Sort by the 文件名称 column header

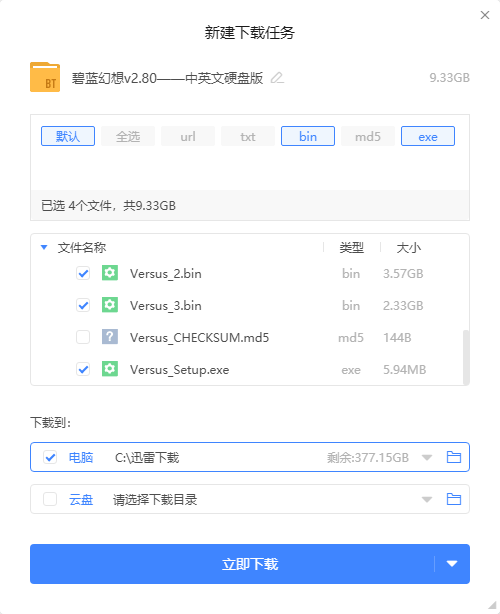click(x=82, y=247)
